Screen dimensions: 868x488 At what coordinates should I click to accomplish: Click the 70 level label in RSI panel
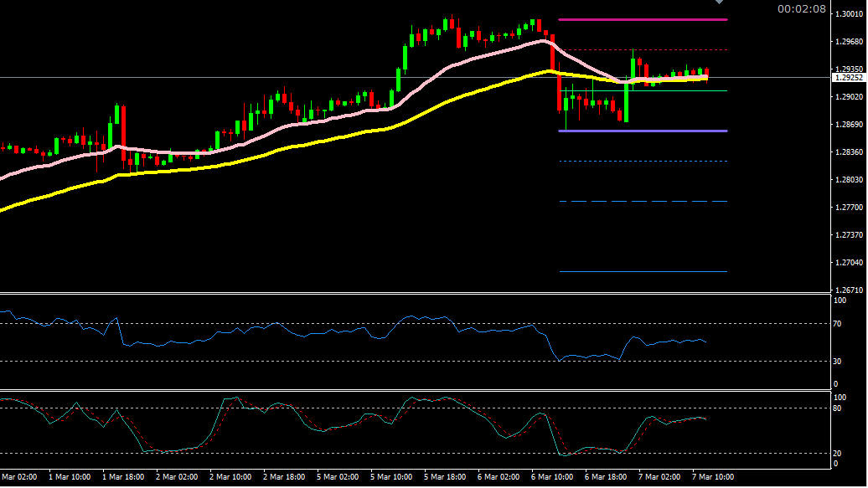838,324
